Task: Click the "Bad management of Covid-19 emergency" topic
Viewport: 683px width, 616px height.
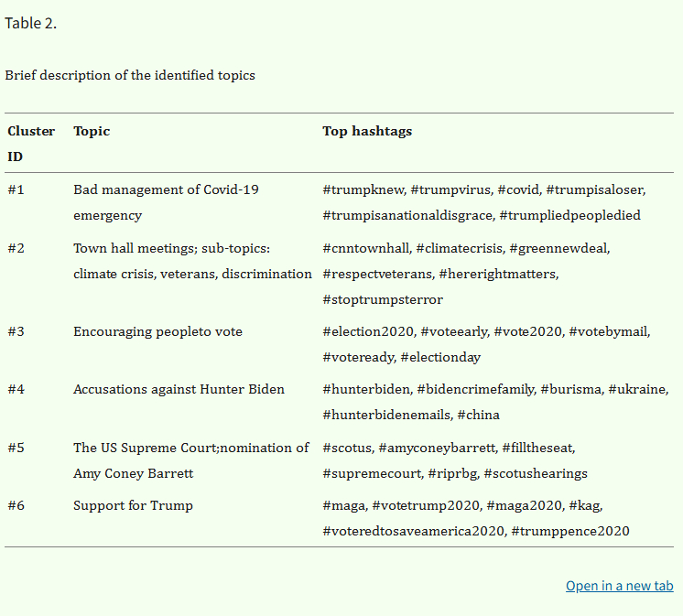Action: (166, 202)
